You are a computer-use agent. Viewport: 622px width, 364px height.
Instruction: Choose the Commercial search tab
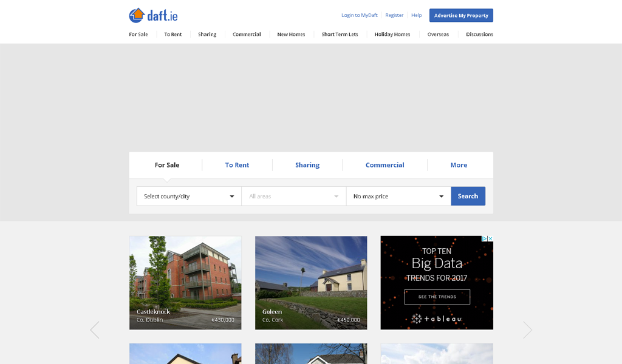384,165
